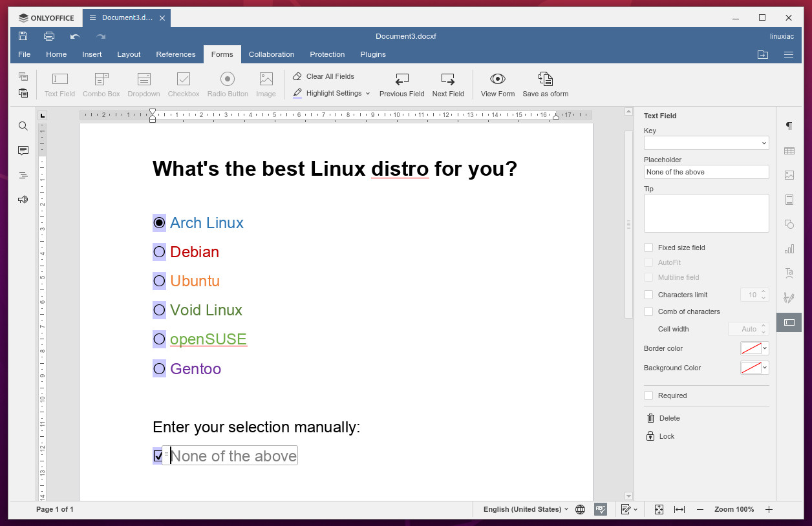Open Navigation headings panel
Viewport: 812px width, 526px height.
pyautogui.click(x=23, y=175)
